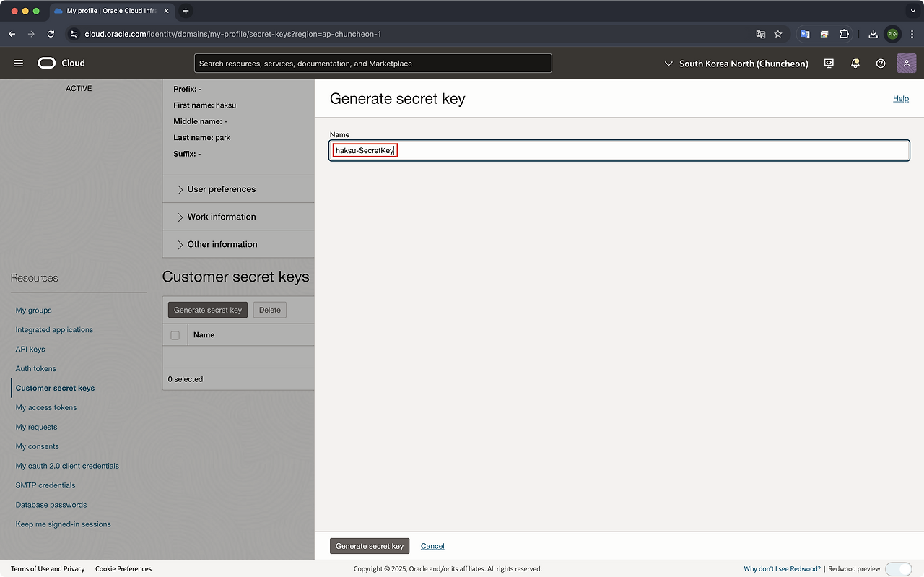This screenshot has height=577, width=924.
Task: Open the help question mark icon
Action: click(x=881, y=64)
